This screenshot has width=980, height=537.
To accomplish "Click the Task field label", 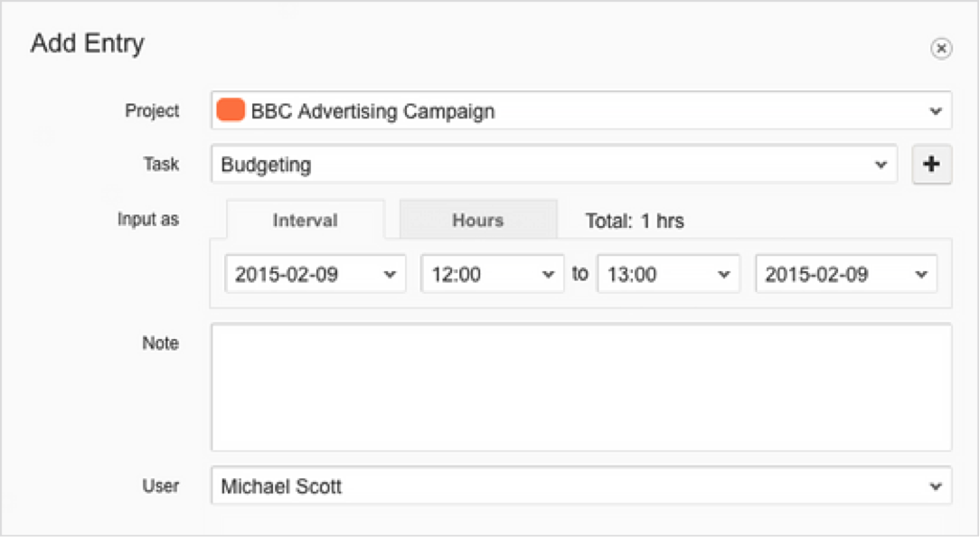I will click(x=161, y=164).
